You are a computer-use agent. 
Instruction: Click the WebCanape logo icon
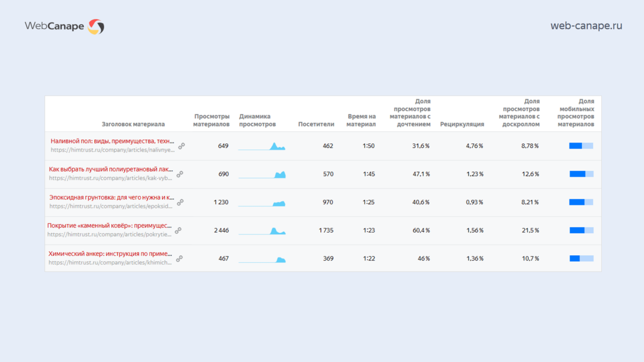click(x=96, y=26)
